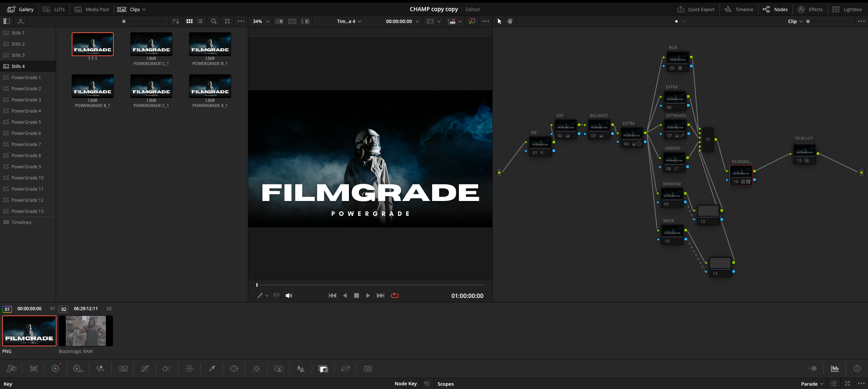Screen dimensions: 868x389
Task: Mute the viewer audio
Action: click(x=289, y=295)
